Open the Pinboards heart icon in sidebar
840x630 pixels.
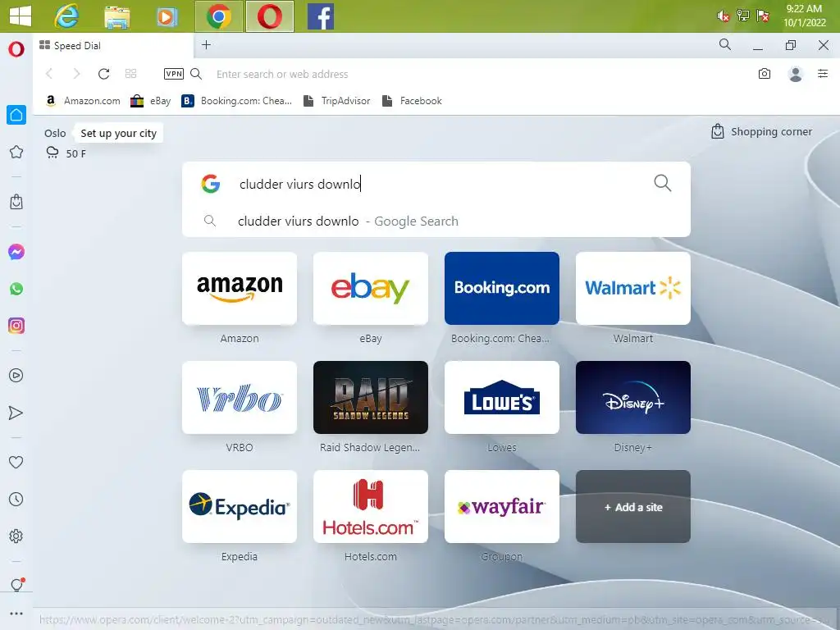pyautogui.click(x=16, y=462)
